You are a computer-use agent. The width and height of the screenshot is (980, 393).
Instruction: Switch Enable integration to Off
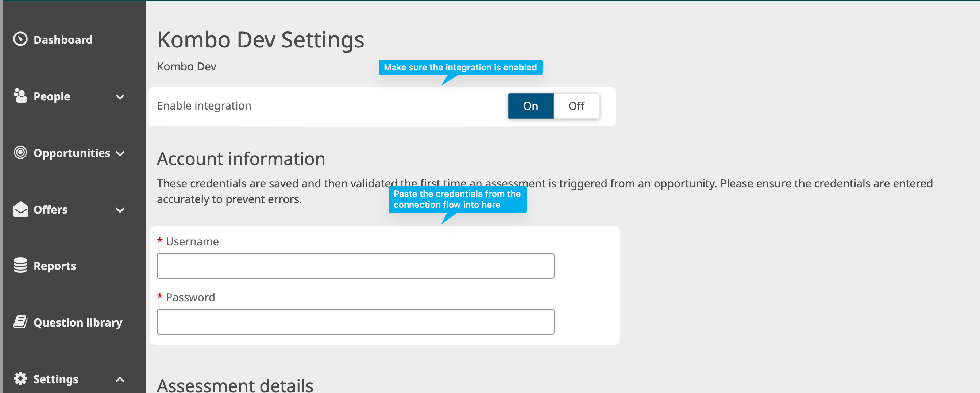[x=576, y=106]
